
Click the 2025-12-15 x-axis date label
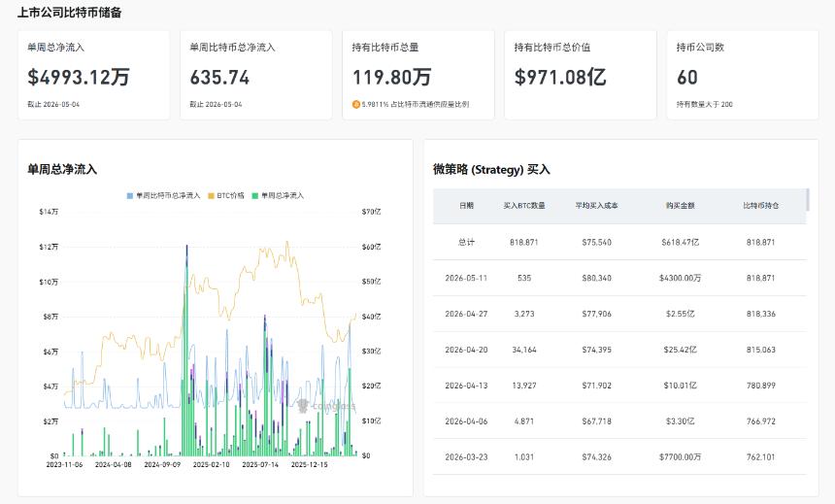point(310,464)
